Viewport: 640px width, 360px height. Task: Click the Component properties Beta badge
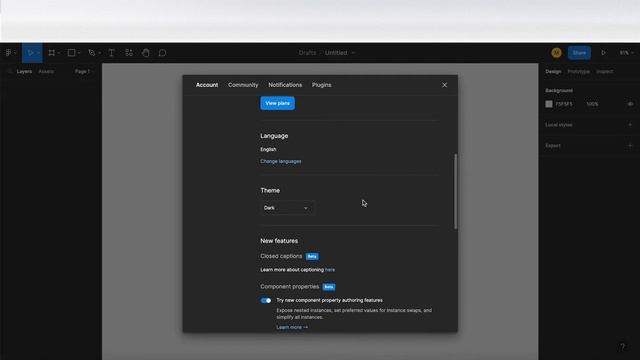pyautogui.click(x=329, y=287)
